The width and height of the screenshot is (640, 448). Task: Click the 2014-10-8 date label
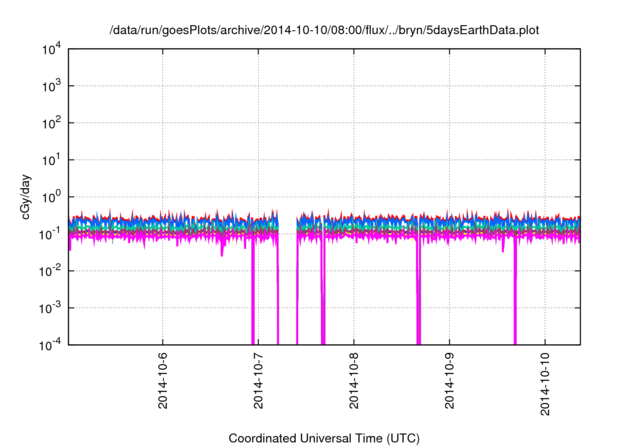(354, 381)
